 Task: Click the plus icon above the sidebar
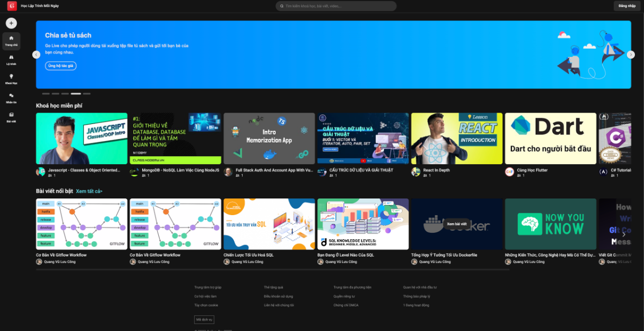point(11,23)
